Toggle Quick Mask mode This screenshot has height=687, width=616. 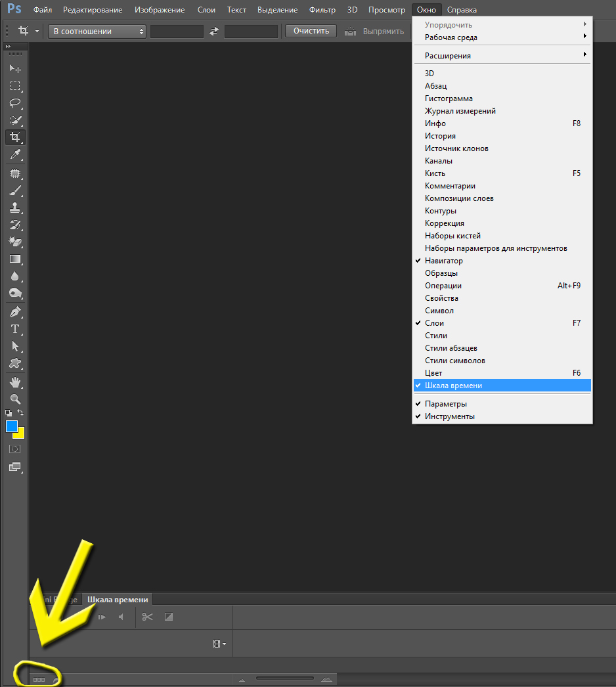15,449
